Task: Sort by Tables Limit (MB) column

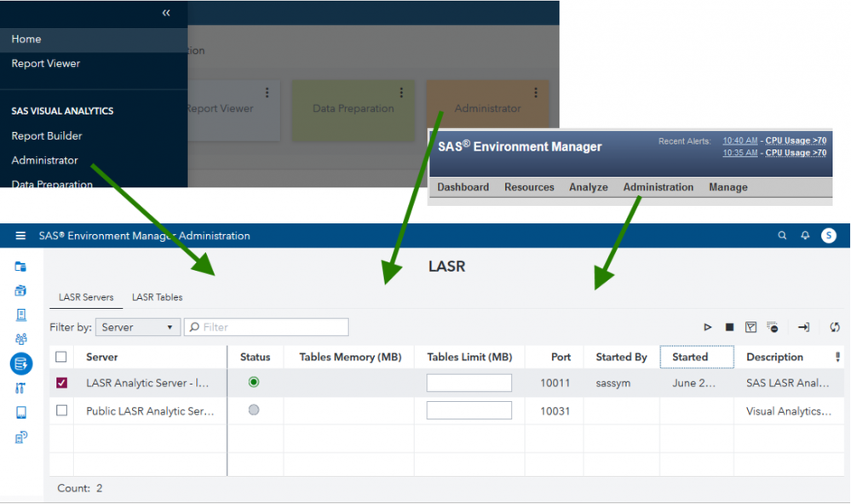Action: pyautogui.click(x=469, y=357)
